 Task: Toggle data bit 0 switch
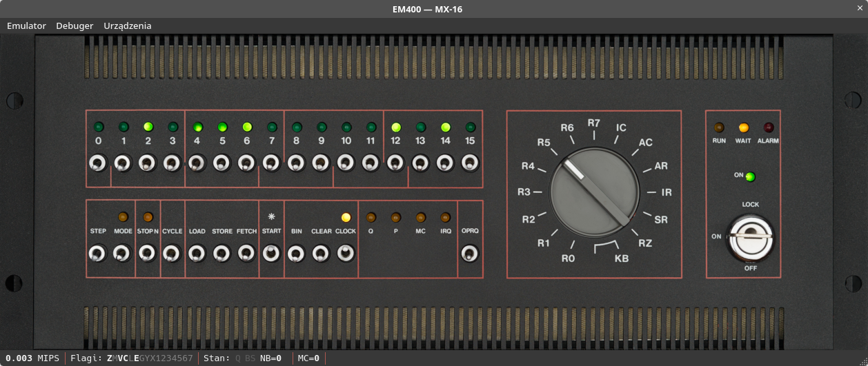(x=98, y=163)
